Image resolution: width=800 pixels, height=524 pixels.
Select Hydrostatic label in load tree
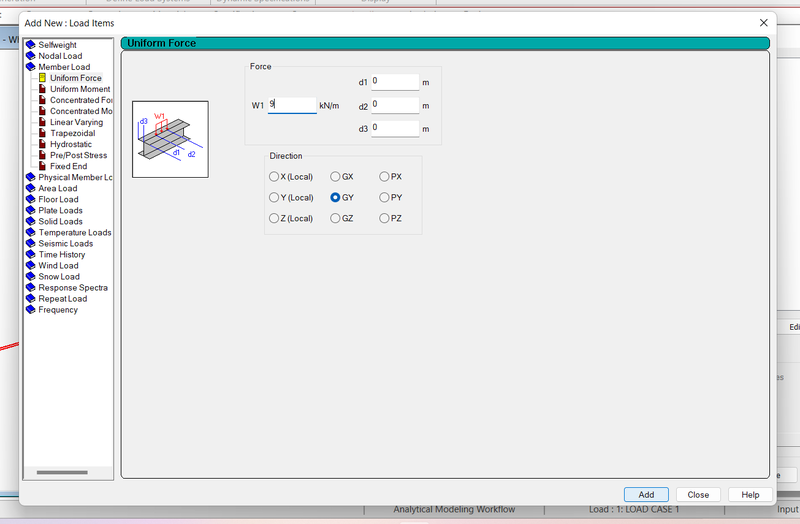[71, 144]
